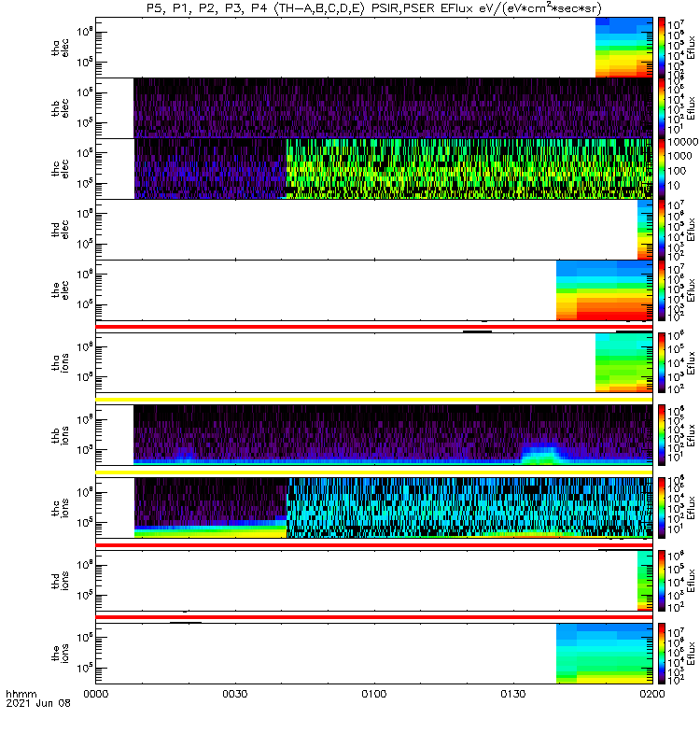Select the "thd elec" panel label
Image resolution: width=700 pixels, height=747 pixels.
coord(60,229)
